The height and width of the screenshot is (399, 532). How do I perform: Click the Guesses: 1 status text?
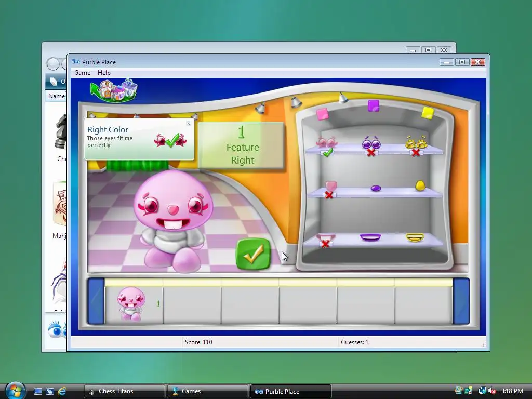[354, 342]
